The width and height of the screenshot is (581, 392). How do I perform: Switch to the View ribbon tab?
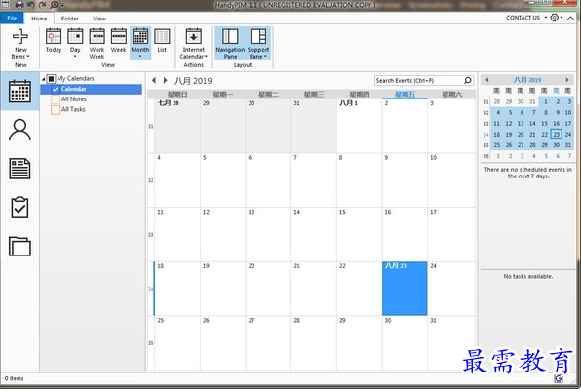click(x=99, y=19)
